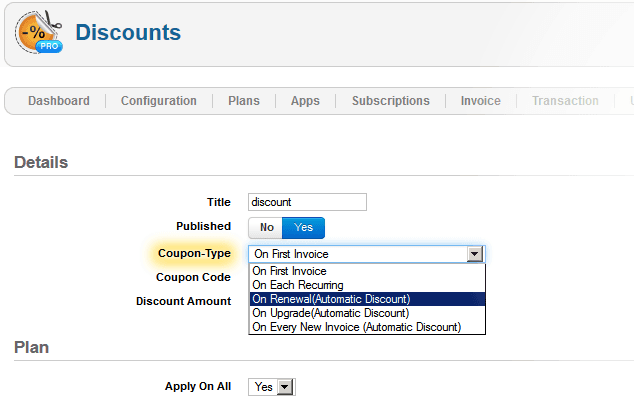Go to the Plans tab
Viewport: 634px width, 414px height.
point(244,101)
